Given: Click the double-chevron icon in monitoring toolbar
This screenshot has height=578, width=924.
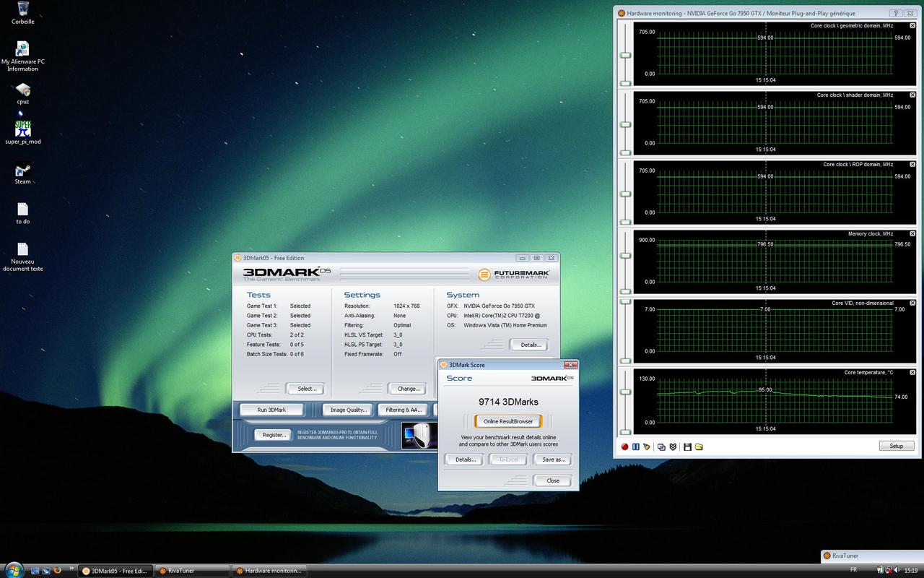Looking at the screenshot, I should [673, 447].
